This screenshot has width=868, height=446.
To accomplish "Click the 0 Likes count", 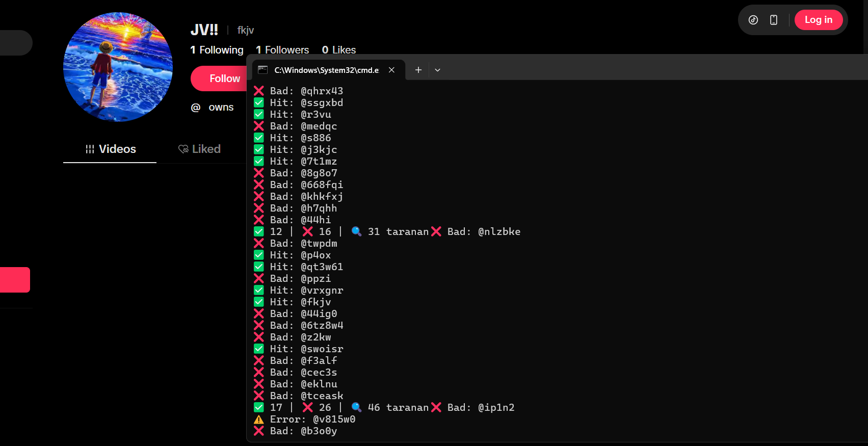I will (339, 50).
